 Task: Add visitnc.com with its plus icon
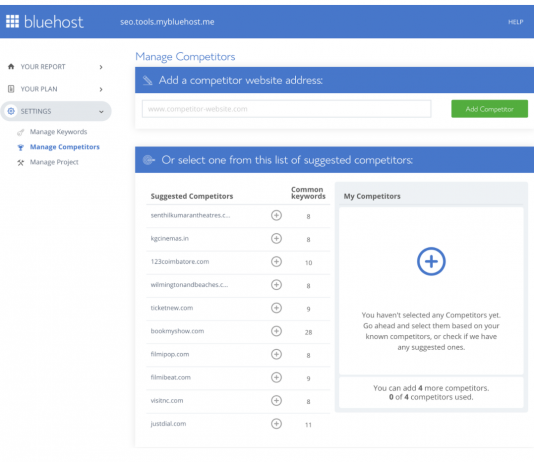(x=276, y=400)
